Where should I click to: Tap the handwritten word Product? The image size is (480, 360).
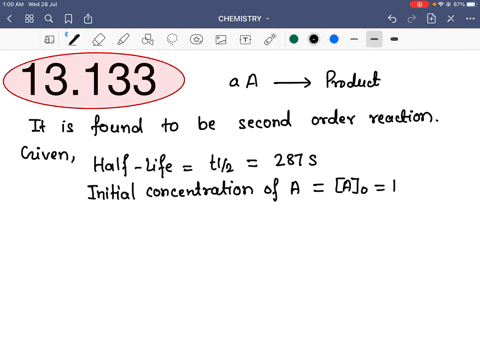tap(353, 80)
